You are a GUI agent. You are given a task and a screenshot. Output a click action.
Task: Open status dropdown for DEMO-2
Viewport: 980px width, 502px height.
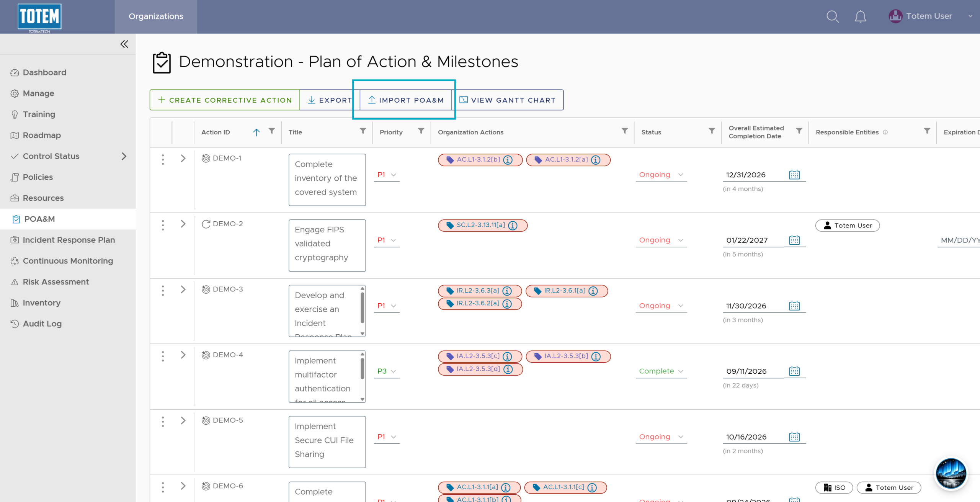(661, 240)
